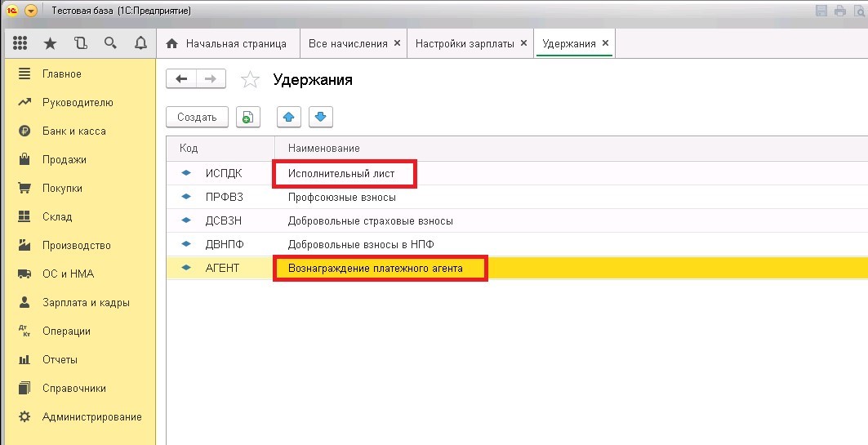This screenshot has width=868, height=445.
Task: Click code cell ДВНПФ
Action: tap(225, 244)
